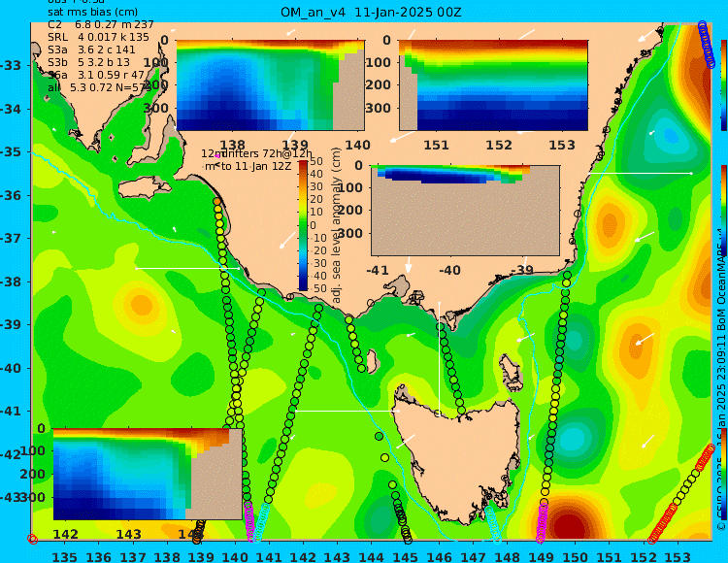Click longitude label 150 on bottom axis

click(576, 556)
